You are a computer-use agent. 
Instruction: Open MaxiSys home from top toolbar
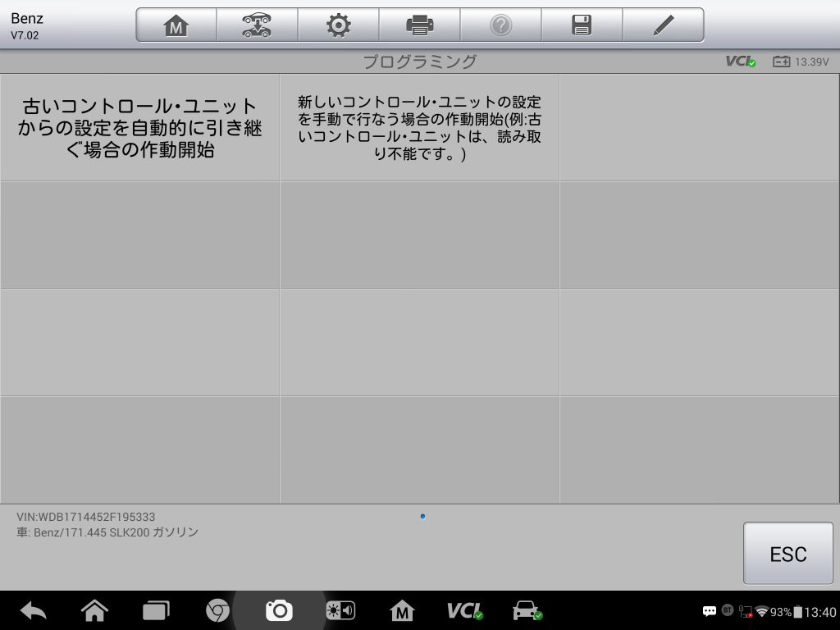pos(176,25)
